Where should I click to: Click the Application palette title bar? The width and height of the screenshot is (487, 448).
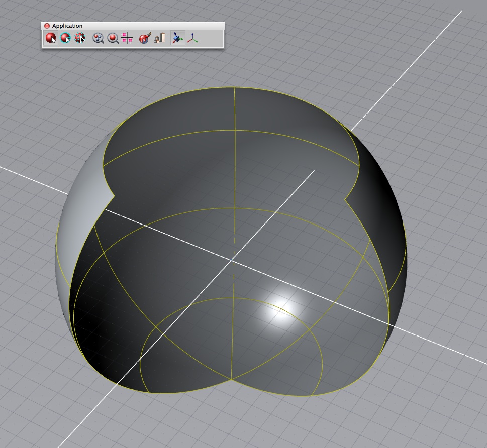(133, 26)
